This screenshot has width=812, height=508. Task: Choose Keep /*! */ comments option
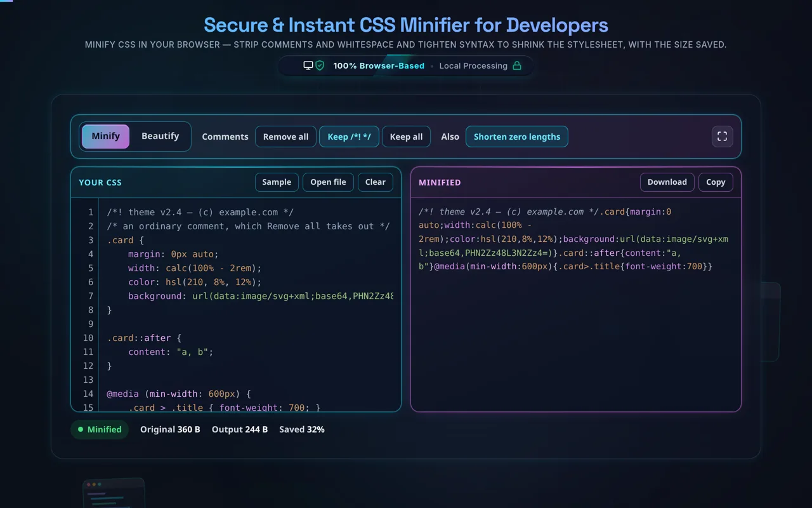point(349,137)
